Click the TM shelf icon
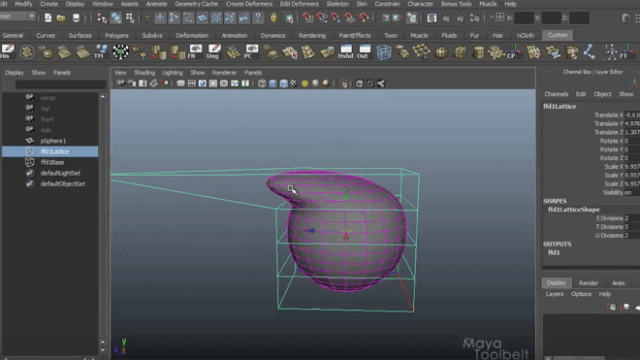 (x=100, y=52)
